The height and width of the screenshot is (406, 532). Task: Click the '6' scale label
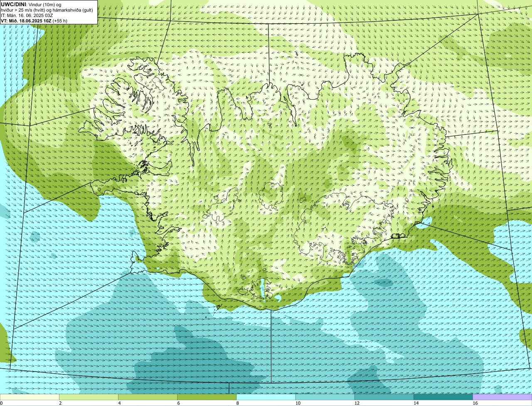(179, 403)
